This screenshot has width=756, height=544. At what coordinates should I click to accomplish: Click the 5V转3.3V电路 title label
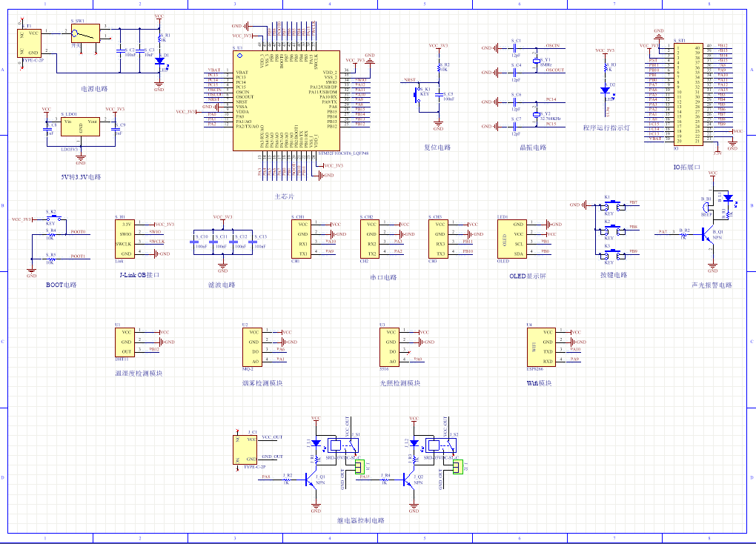(81, 177)
